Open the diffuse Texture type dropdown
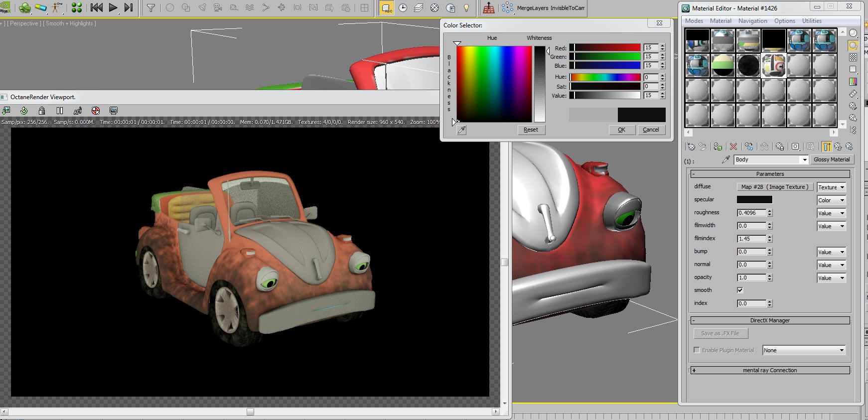 (832, 187)
